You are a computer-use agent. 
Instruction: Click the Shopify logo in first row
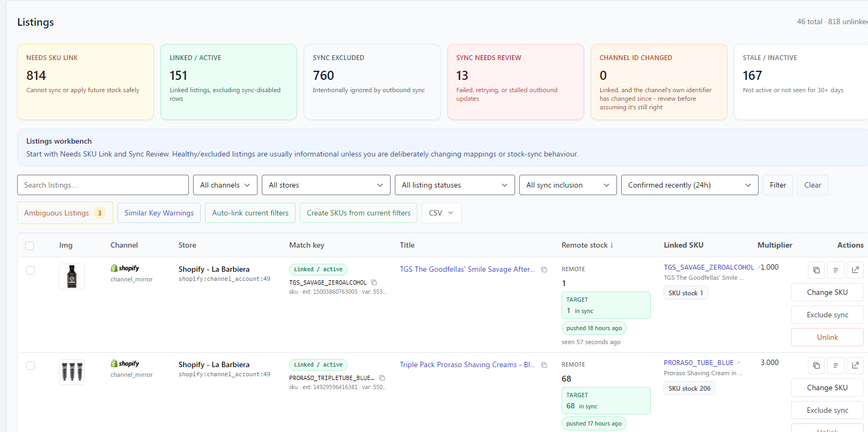(125, 268)
